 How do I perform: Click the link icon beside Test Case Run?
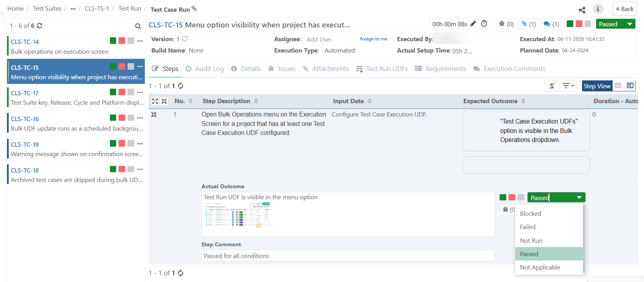pos(194,9)
